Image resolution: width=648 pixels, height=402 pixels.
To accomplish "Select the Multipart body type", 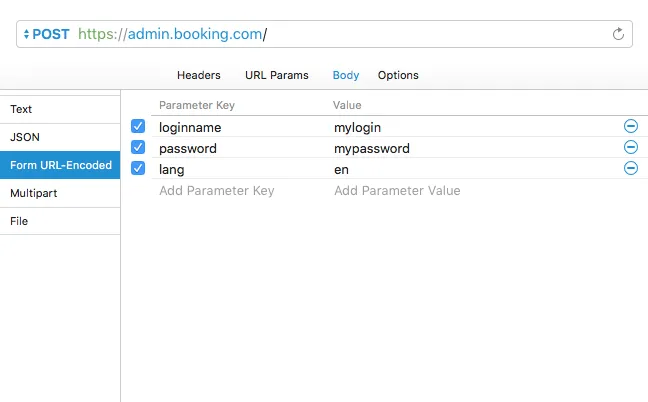I will pyautogui.click(x=60, y=193).
